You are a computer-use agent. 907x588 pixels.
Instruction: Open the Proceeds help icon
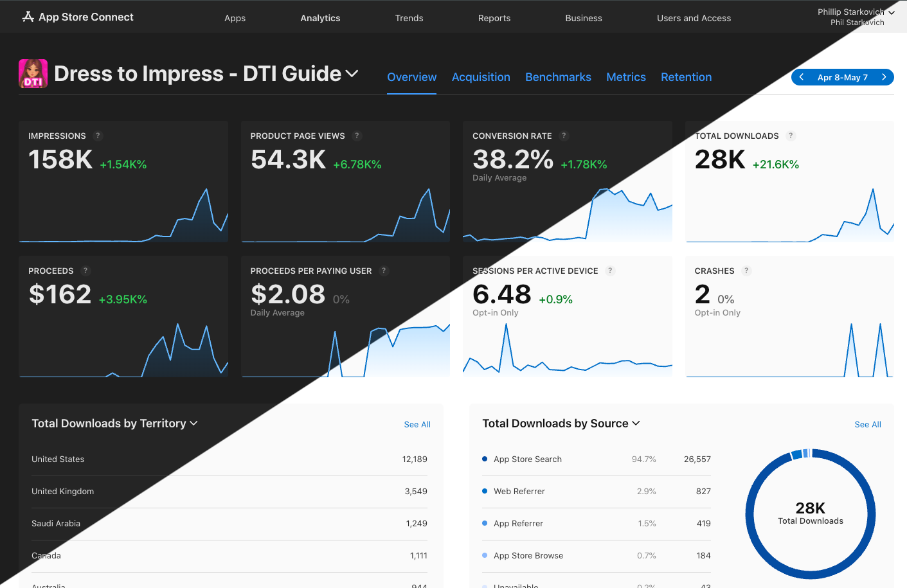pyautogui.click(x=85, y=271)
